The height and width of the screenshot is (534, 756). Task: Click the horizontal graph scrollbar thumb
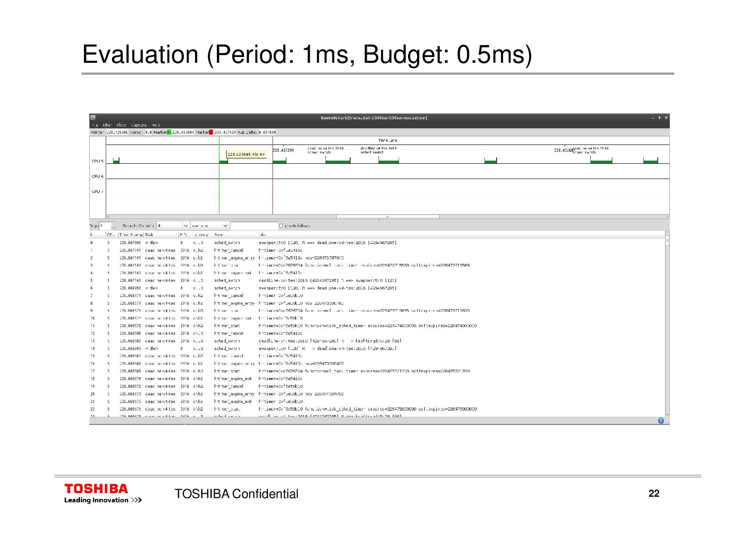(x=388, y=217)
